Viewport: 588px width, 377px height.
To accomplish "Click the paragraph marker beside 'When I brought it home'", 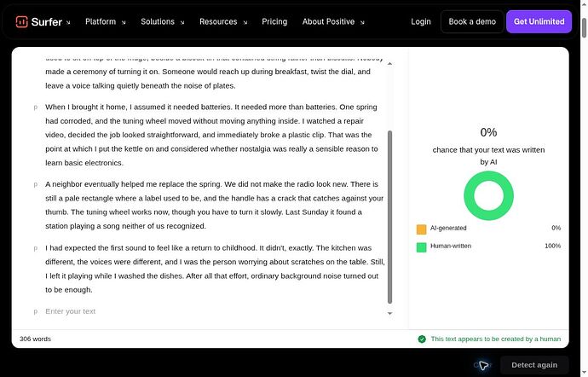I will point(36,107).
